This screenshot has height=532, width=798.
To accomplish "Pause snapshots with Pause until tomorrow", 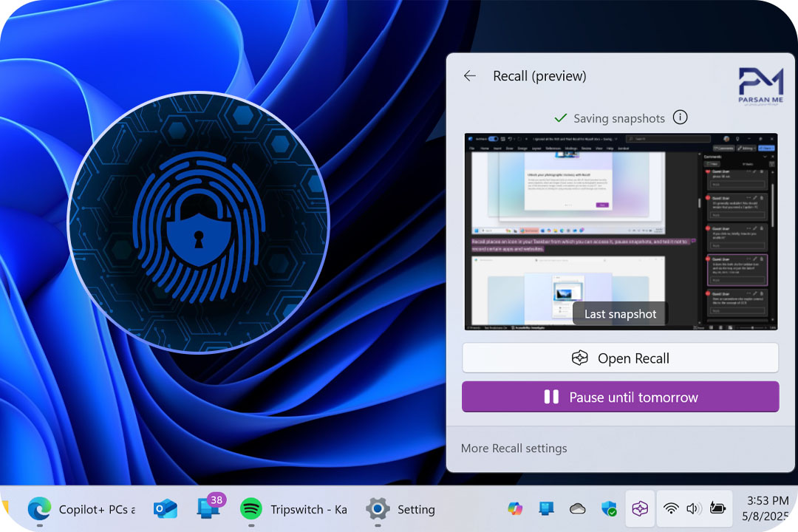I will point(621,397).
